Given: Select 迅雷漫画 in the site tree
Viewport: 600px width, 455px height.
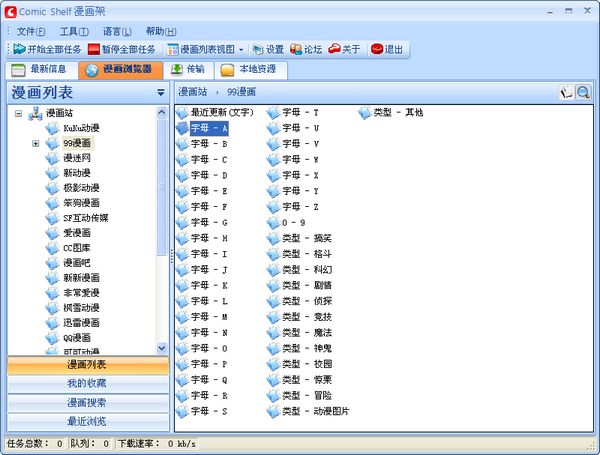Looking at the screenshot, I should click(81, 323).
